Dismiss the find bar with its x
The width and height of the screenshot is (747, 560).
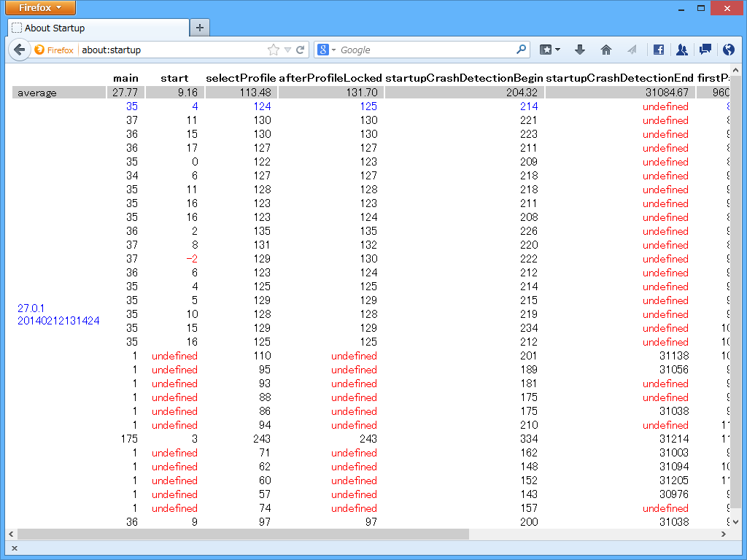(x=14, y=548)
